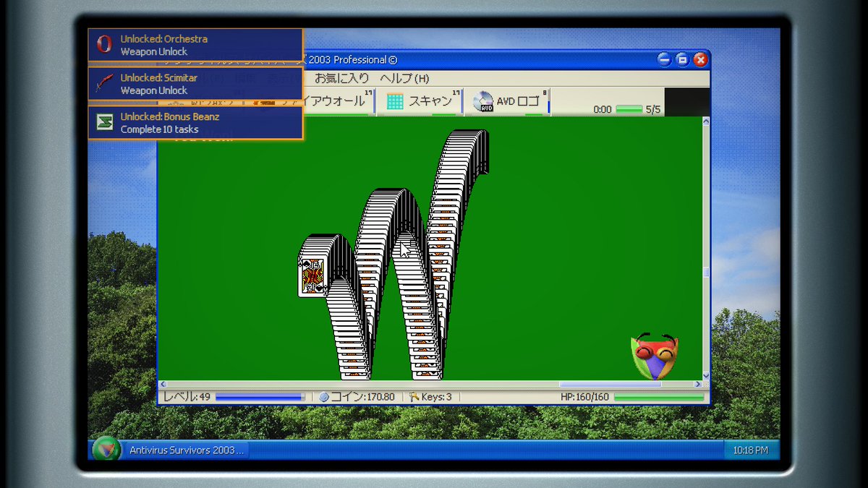Click the Orchestra unlock notification icon
Viewport: 868px width, 488px height.
pyautogui.click(x=105, y=45)
